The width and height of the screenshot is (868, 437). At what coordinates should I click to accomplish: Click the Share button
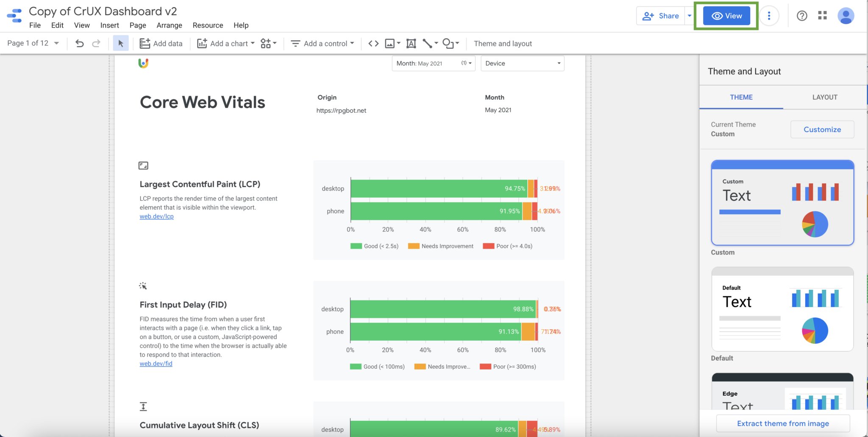pos(660,16)
